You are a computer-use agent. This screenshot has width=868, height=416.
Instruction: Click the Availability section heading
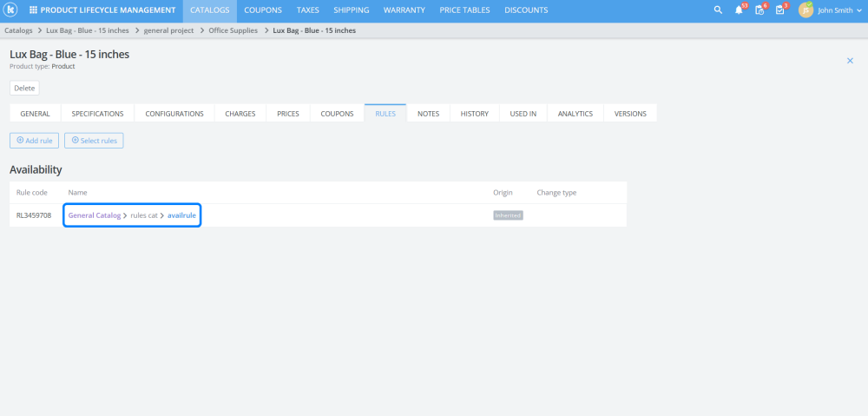[x=36, y=169]
